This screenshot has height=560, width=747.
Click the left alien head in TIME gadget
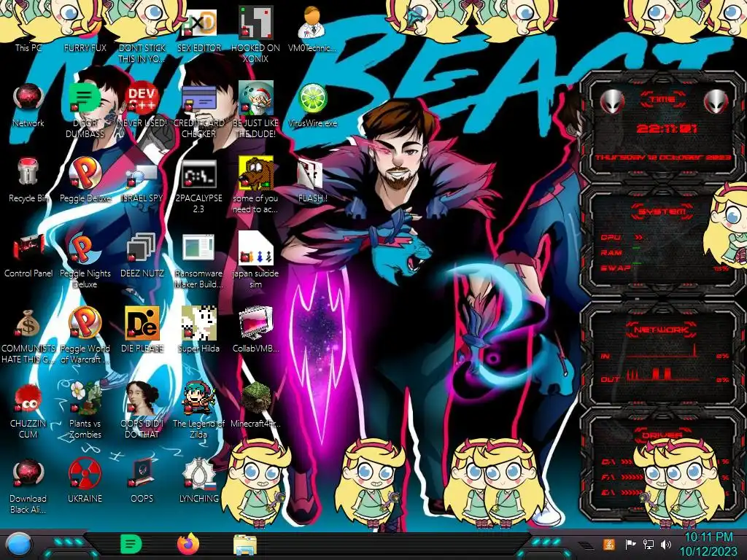pyautogui.click(x=612, y=101)
